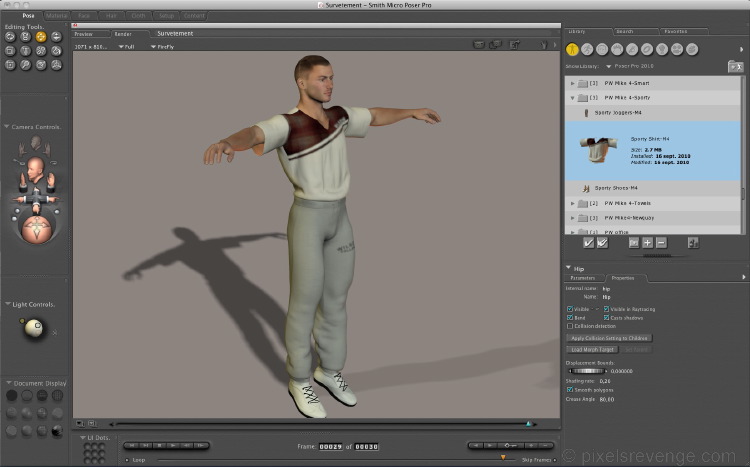Open the Cameras library category
This screenshot has width=750, height=467.
[677, 49]
